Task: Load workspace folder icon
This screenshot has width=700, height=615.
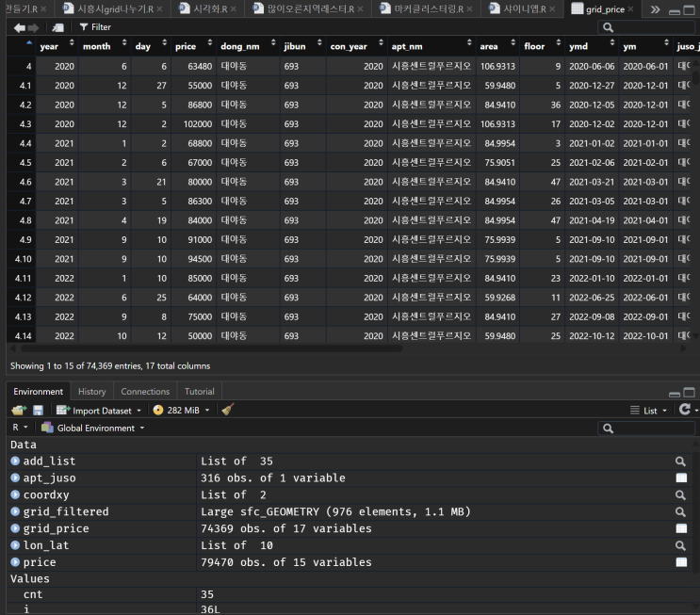Action: 19,410
